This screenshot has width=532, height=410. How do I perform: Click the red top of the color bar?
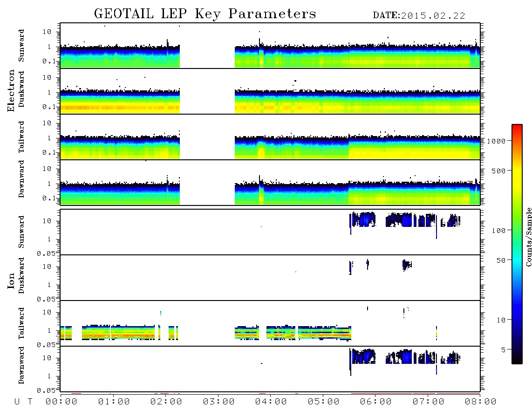point(517,128)
